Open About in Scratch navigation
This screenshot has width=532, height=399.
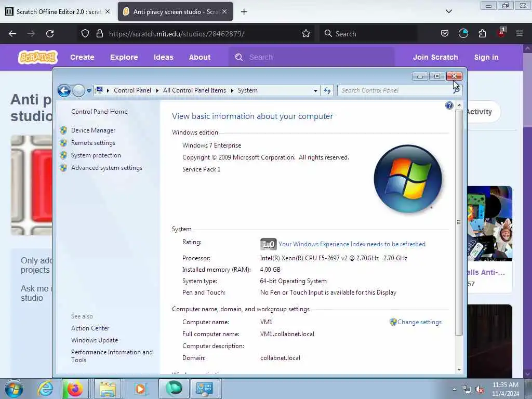point(200,57)
